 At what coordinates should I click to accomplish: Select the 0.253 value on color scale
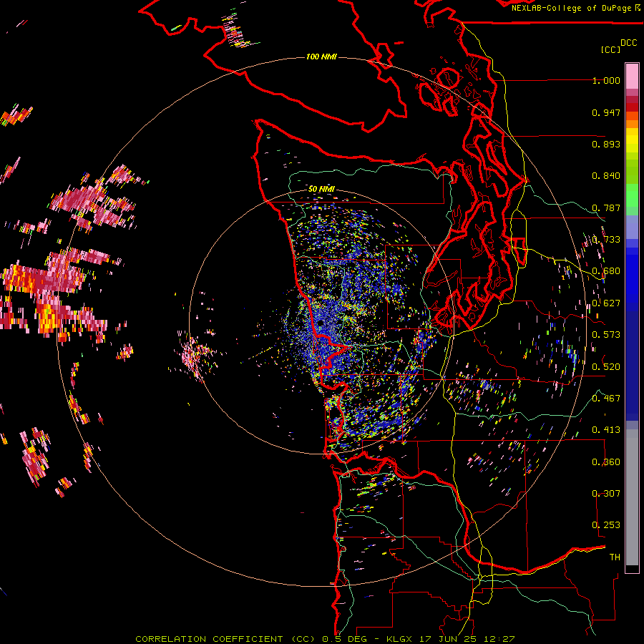[606, 525]
